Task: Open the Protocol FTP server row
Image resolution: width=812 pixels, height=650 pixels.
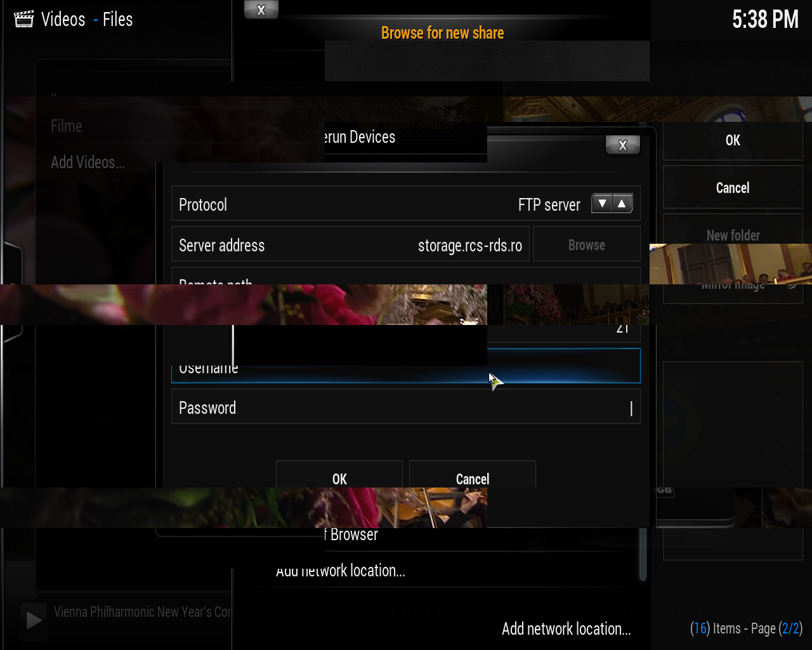Action: (x=406, y=204)
